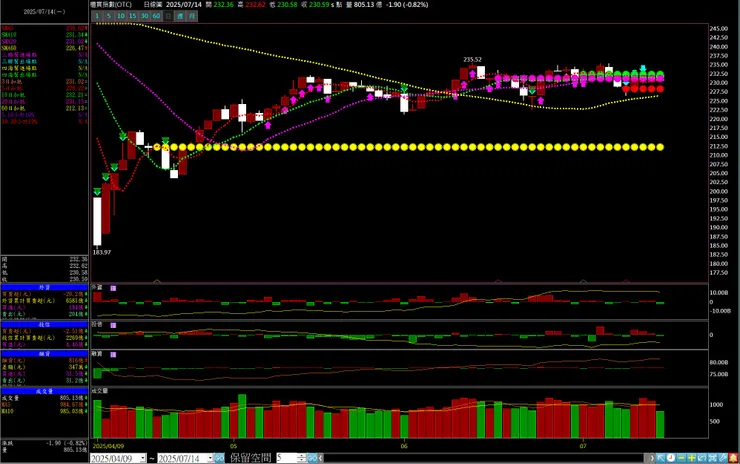This screenshot has width=740, height=464.
Task: Click the drawing line tool icon
Action: click(723, 458)
